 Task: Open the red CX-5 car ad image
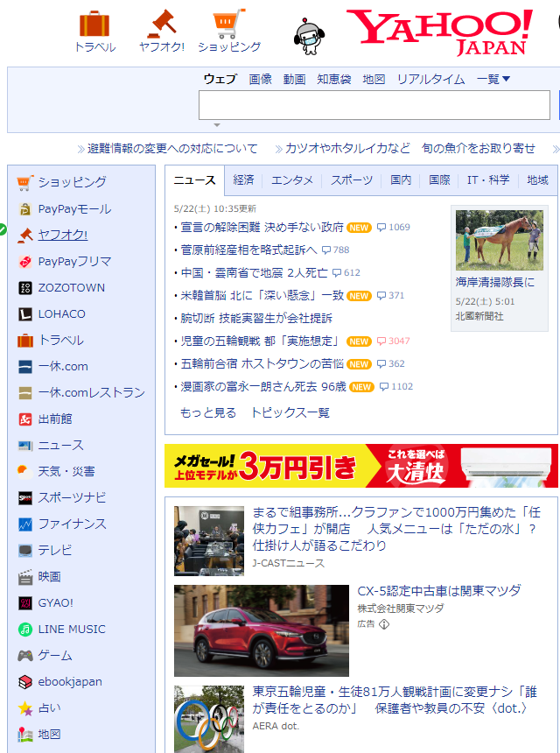(x=262, y=630)
